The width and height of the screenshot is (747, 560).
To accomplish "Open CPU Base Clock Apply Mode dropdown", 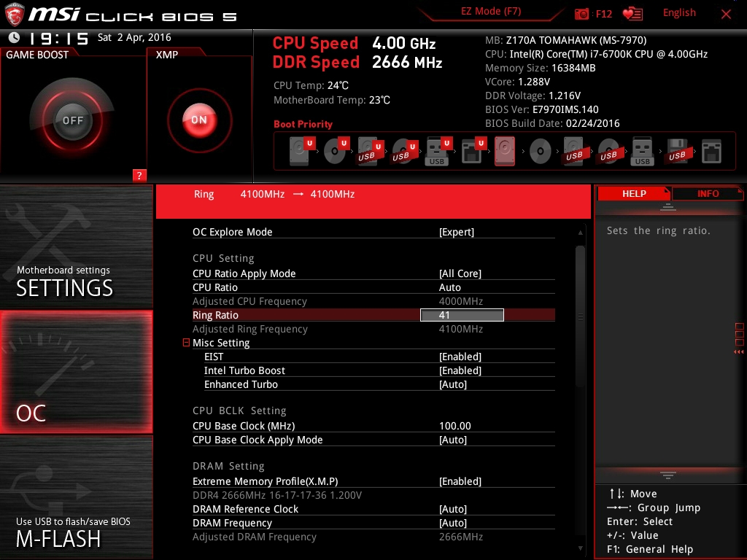I will [452, 440].
